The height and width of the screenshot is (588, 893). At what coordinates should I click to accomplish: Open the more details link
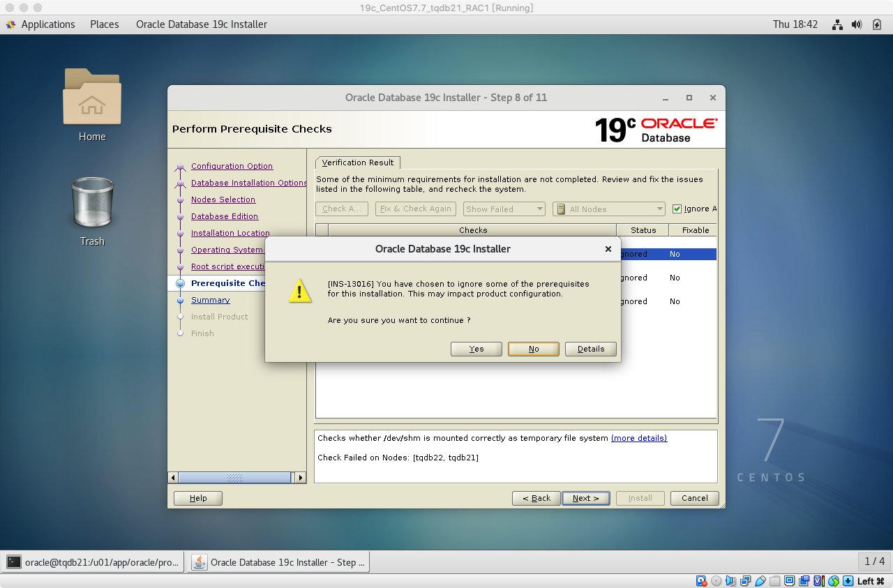[x=639, y=438]
